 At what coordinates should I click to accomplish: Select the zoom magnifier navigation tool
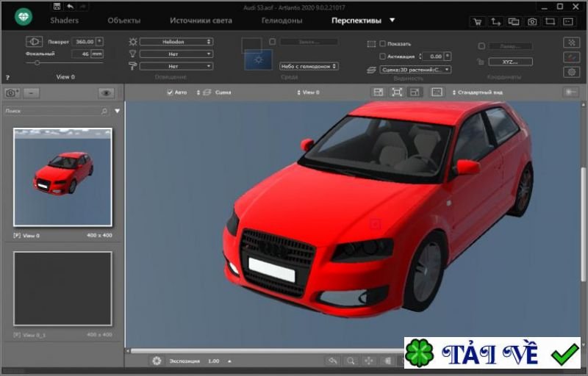351,361
